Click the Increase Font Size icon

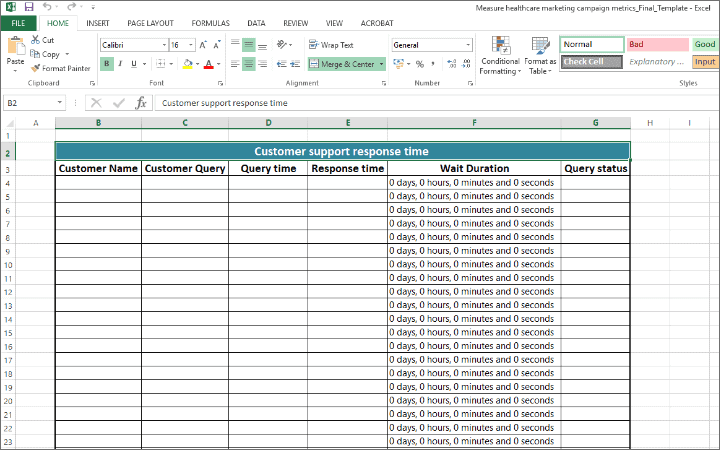coord(203,45)
